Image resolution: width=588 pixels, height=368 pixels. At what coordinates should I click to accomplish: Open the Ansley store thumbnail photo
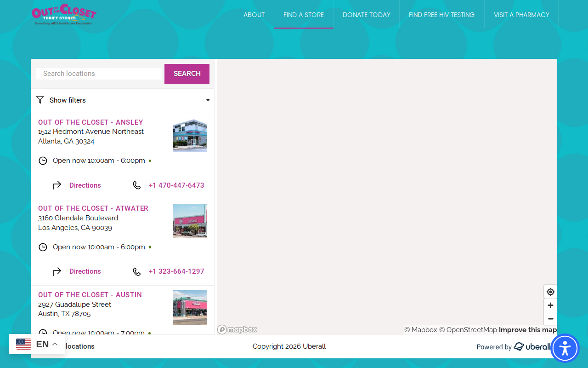click(x=190, y=135)
